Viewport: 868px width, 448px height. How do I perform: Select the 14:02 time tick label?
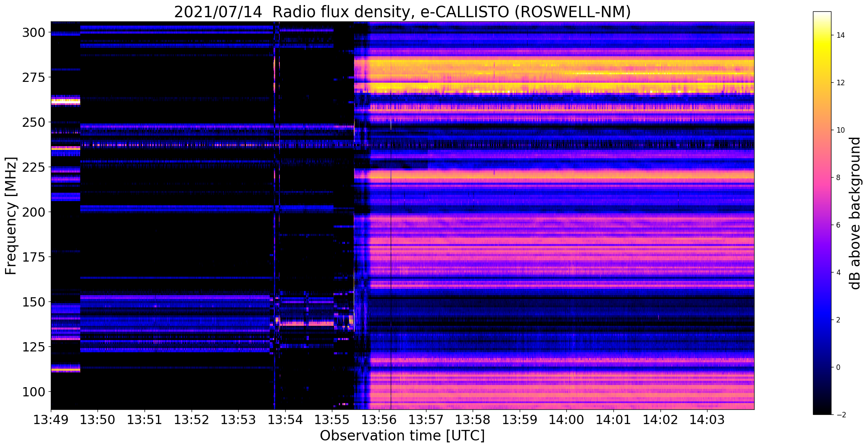point(660,420)
